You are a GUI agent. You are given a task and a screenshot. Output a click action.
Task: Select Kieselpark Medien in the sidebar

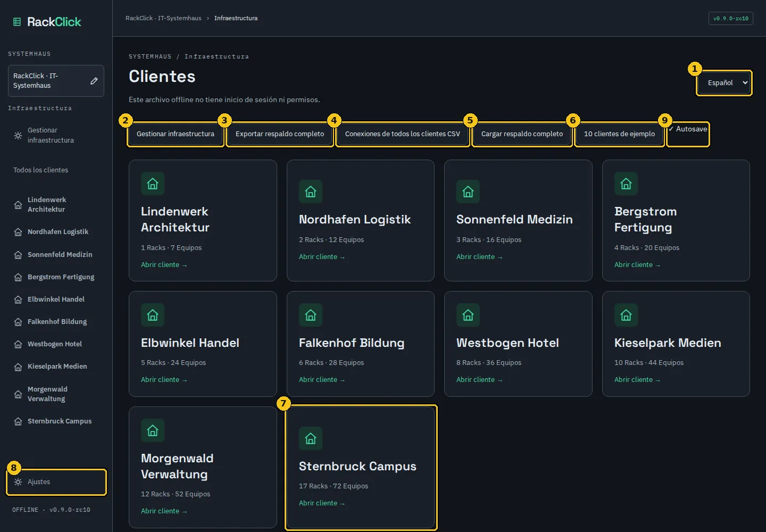click(x=57, y=367)
